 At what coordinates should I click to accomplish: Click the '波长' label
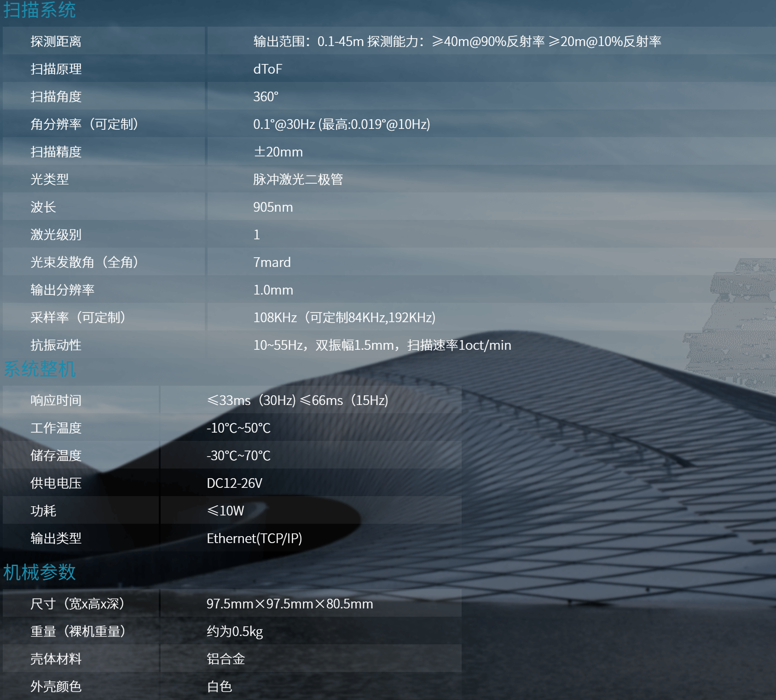tap(43, 207)
